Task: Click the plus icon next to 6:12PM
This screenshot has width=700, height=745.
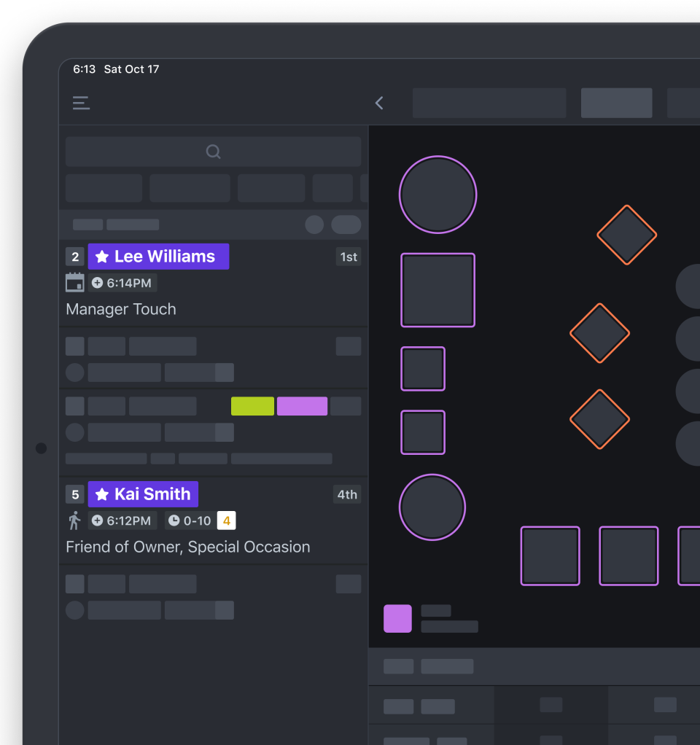Action: [x=98, y=520]
